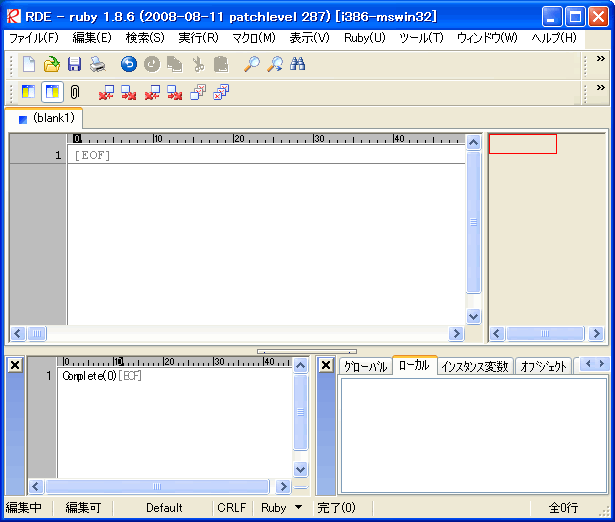Click the grayed-out redo icon
Screen dimensions: 615x522
(152, 64)
